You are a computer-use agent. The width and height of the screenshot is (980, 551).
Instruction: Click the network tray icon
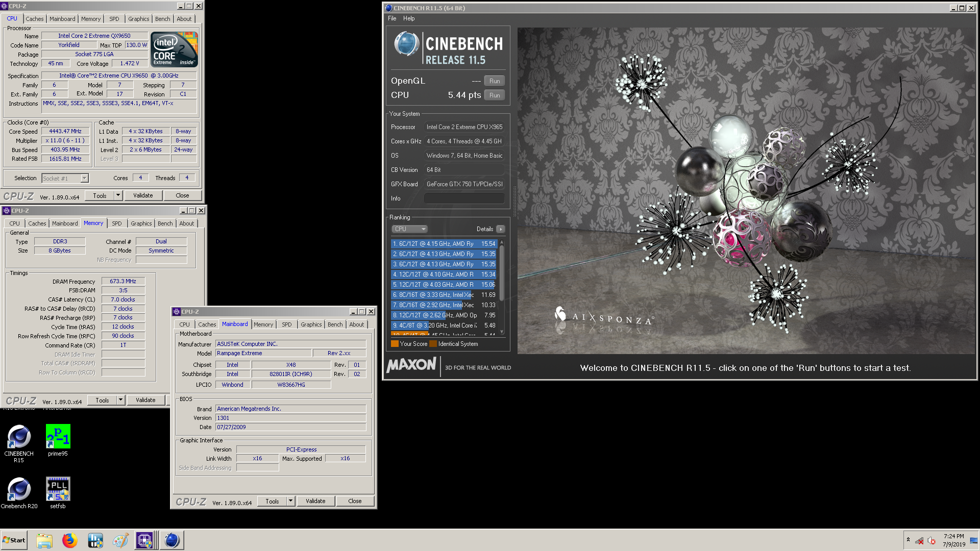coord(919,540)
